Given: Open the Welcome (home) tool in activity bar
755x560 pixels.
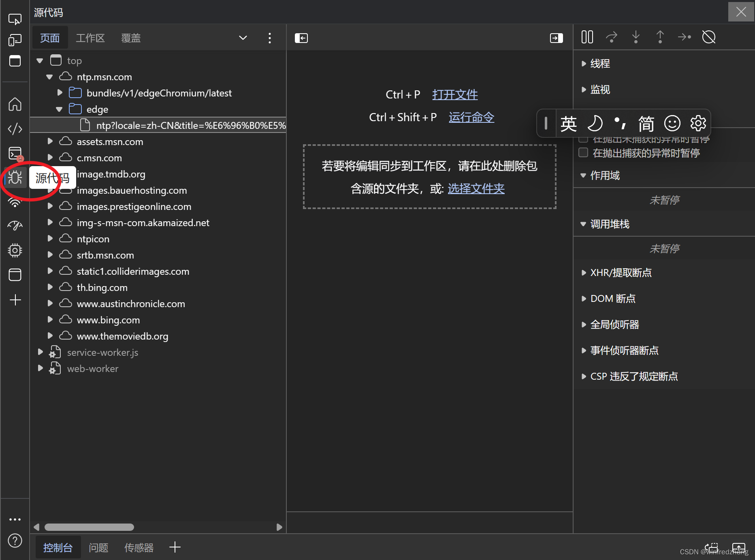Looking at the screenshot, I should click(15, 104).
